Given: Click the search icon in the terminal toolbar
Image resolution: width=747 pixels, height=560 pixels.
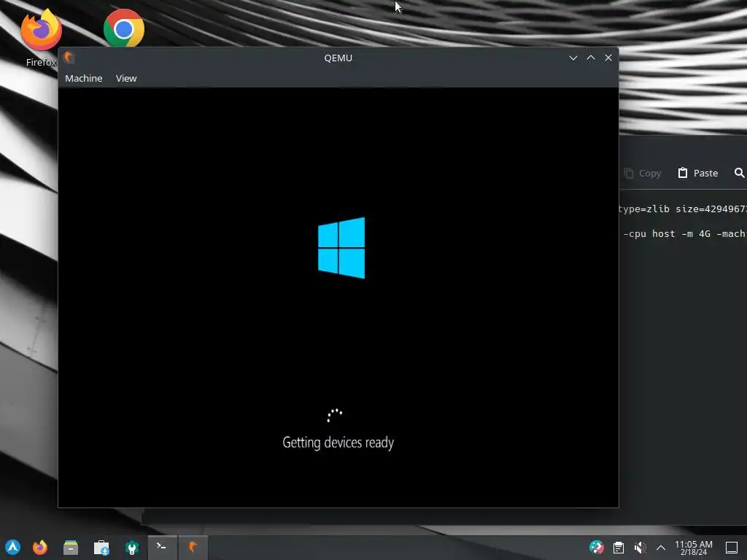Looking at the screenshot, I should click(740, 173).
